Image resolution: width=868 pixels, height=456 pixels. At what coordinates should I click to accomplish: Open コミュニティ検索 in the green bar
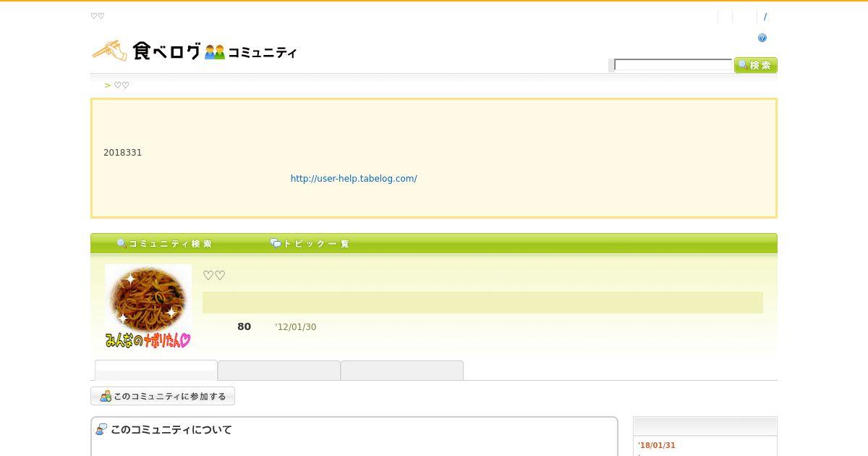coord(165,244)
